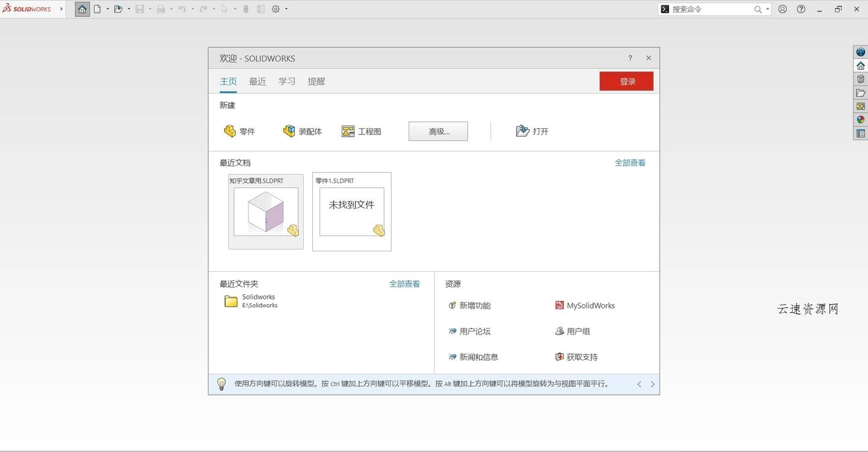
Task: Click 全部查看 next to 最近文档
Action: (x=630, y=162)
